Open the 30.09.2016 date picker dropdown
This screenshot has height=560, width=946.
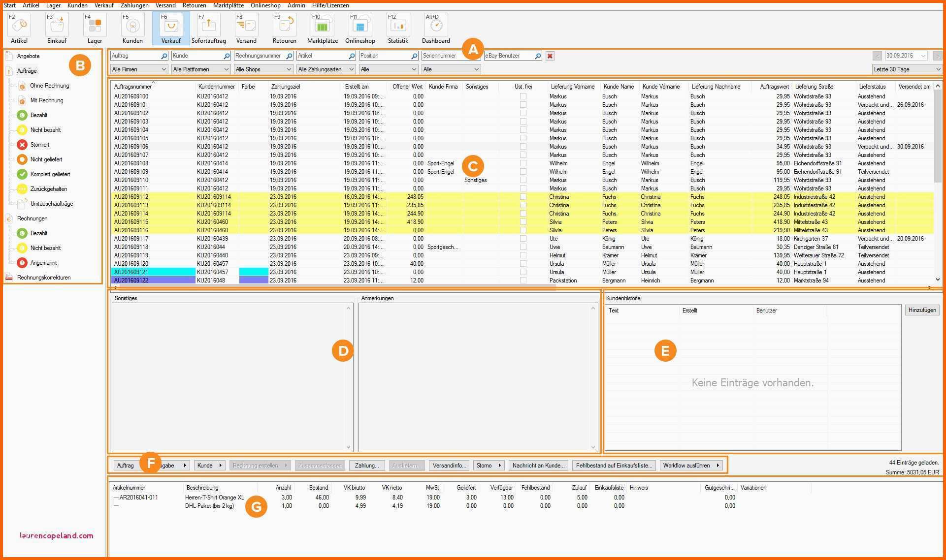tap(923, 56)
